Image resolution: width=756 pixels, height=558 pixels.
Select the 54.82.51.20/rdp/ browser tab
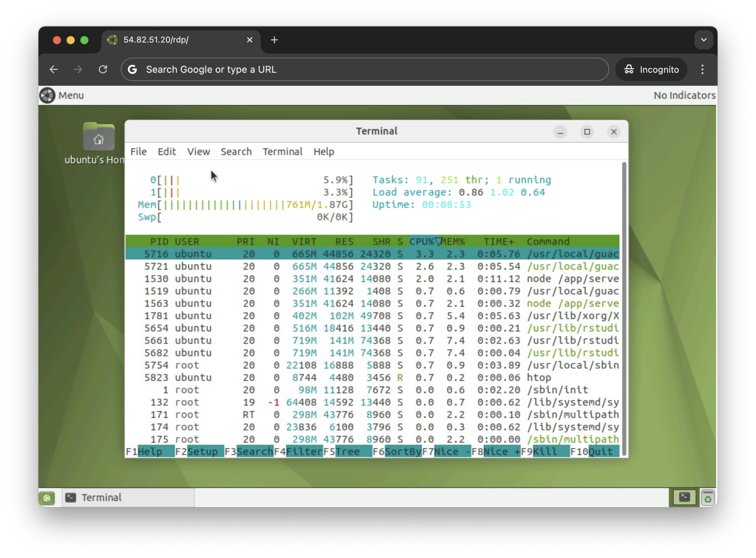point(181,40)
